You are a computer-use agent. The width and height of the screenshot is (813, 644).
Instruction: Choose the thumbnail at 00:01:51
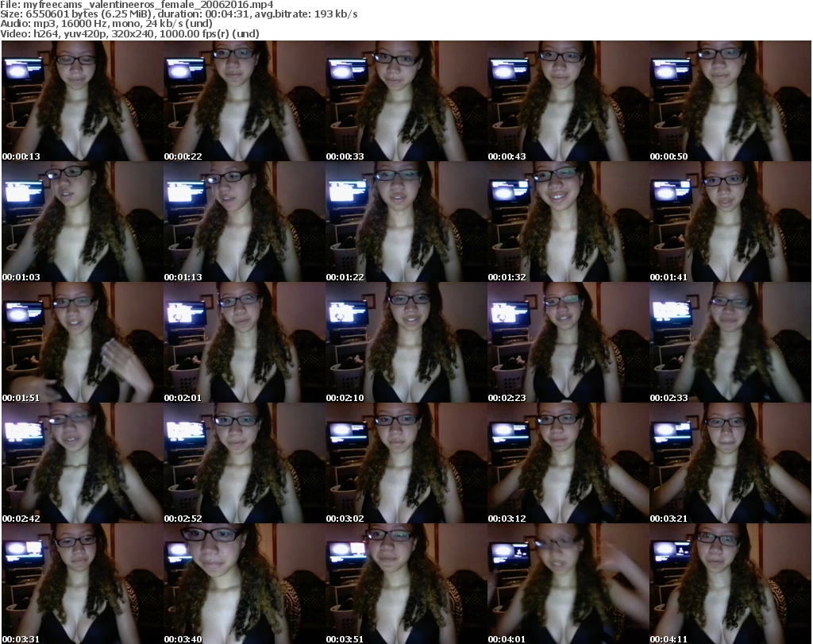pyautogui.click(x=83, y=343)
